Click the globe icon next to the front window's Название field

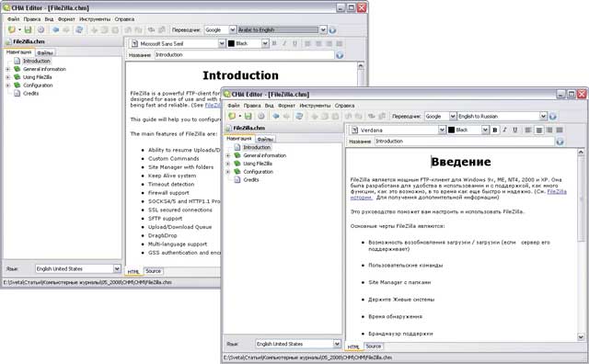pyautogui.click(x=560, y=142)
